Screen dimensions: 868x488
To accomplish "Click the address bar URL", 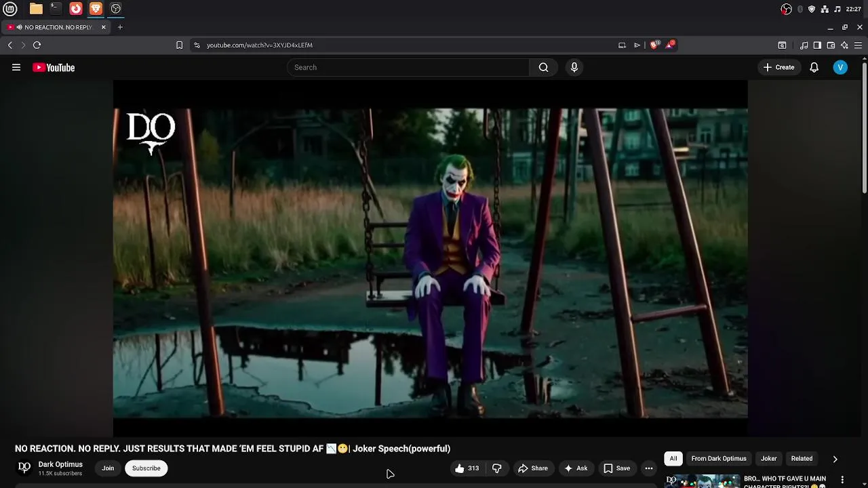I will pyautogui.click(x=259, y=45).
